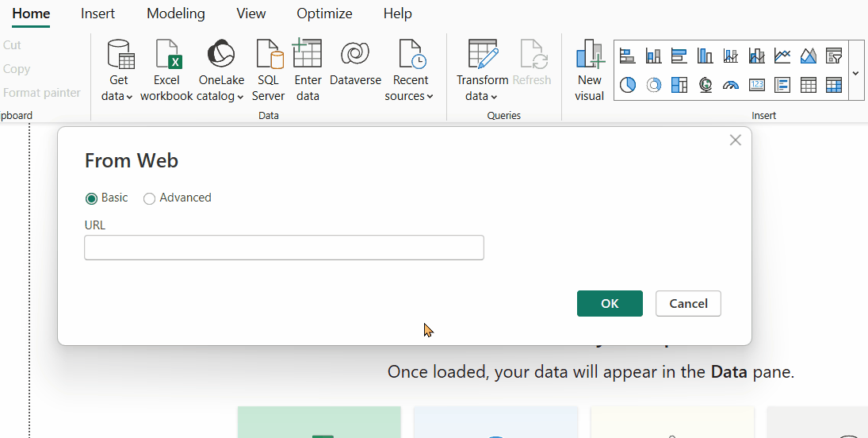Viewport: 868px width, 438px height.
Task: Go to the Optimize tab
Action: click(x=324, y=13)
